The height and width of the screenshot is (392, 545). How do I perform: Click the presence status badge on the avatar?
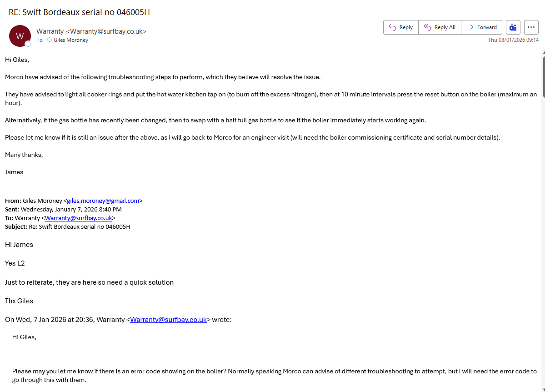coord(28,44)
